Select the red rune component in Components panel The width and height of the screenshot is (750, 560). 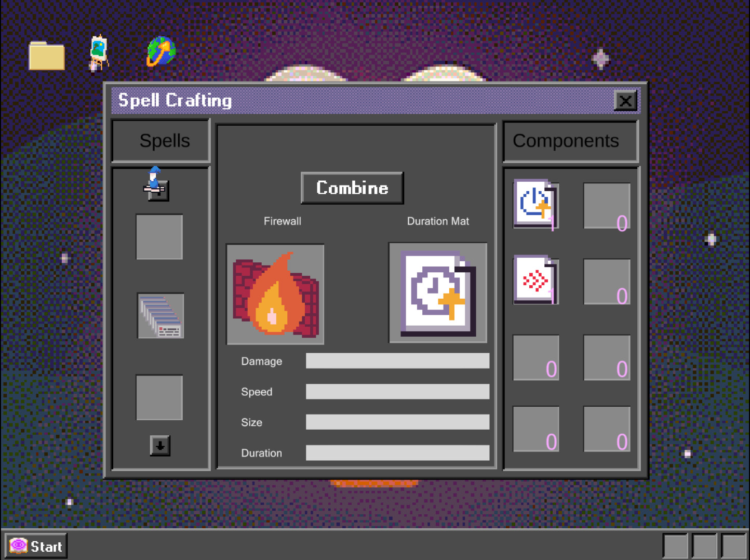click(x=535, y=281)
